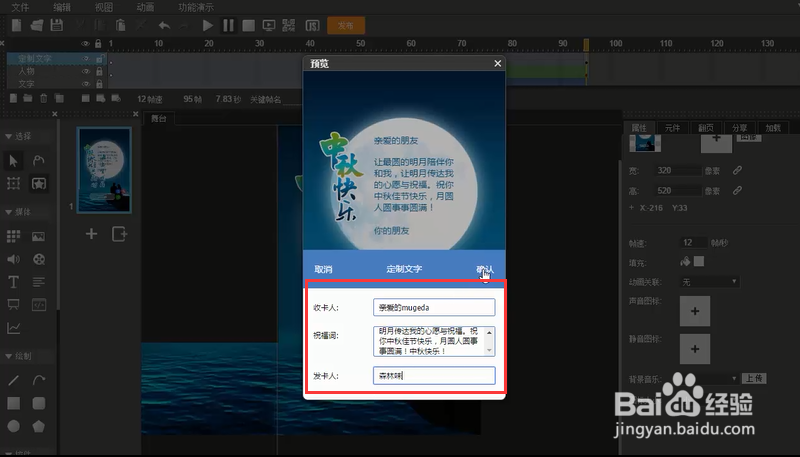Click the import image icon

pos(38,236)
